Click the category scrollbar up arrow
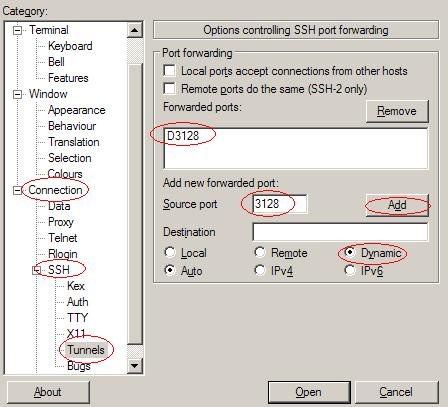Viewport: 448px width, 407px height. 135,30
